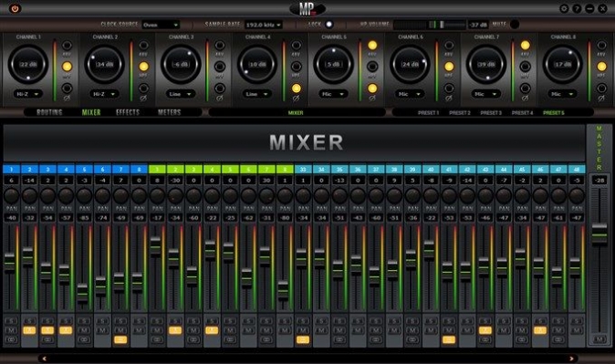The width and height of the screenshot is (615, 364).
Task: Toggle stereo link on green channel 3
Action: 193,339
